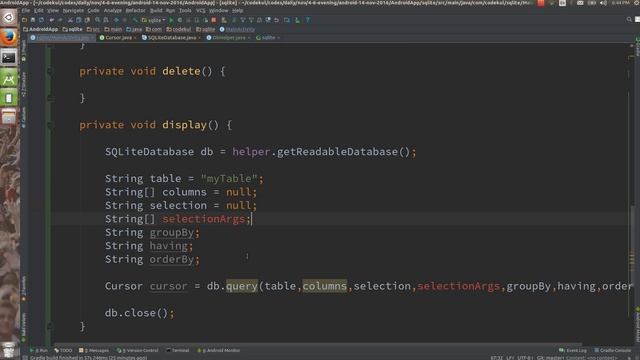The height and width of the screenshot is (360, 640).
Task: Open Ubuntu Dash home button
Action: pyautogui.click(x=9, y=18)
